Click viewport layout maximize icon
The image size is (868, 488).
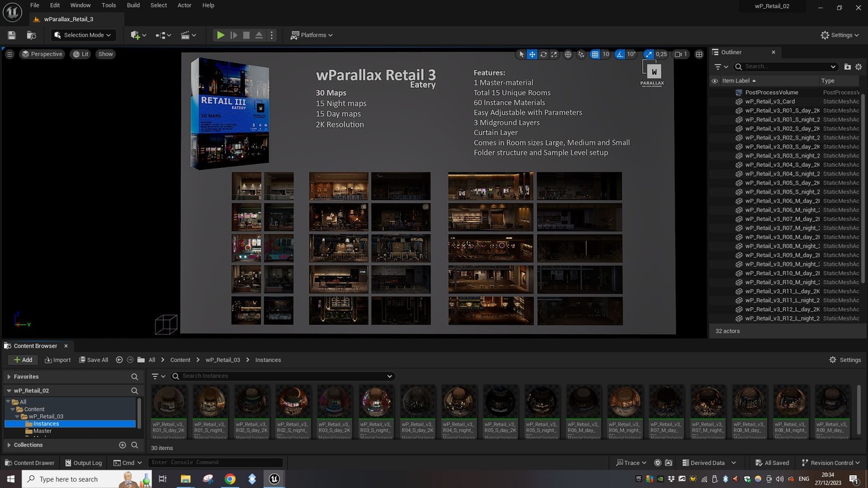pyautogui.click(x=699, y=54)
